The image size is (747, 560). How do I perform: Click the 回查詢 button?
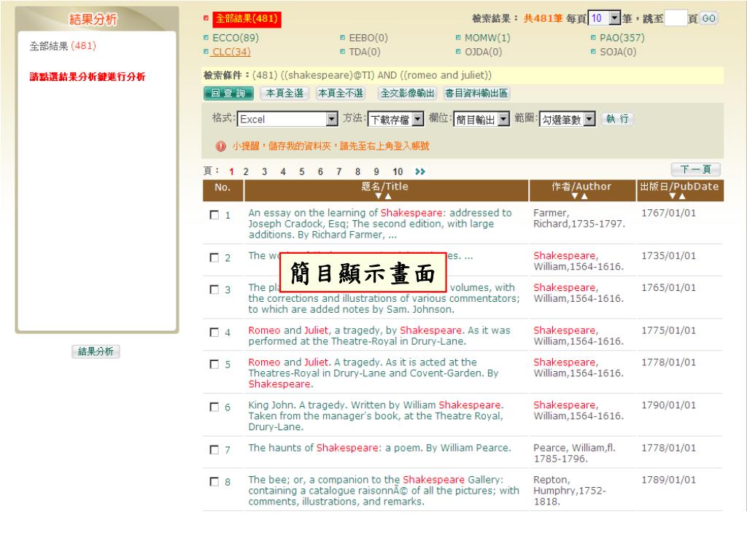(x=228, y=93)
